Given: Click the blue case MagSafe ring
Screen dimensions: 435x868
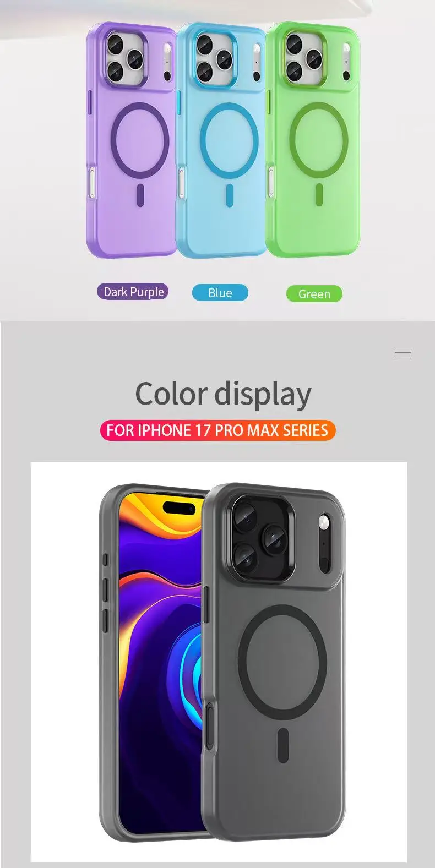Looking at the screenshot, I should [229, 138].
